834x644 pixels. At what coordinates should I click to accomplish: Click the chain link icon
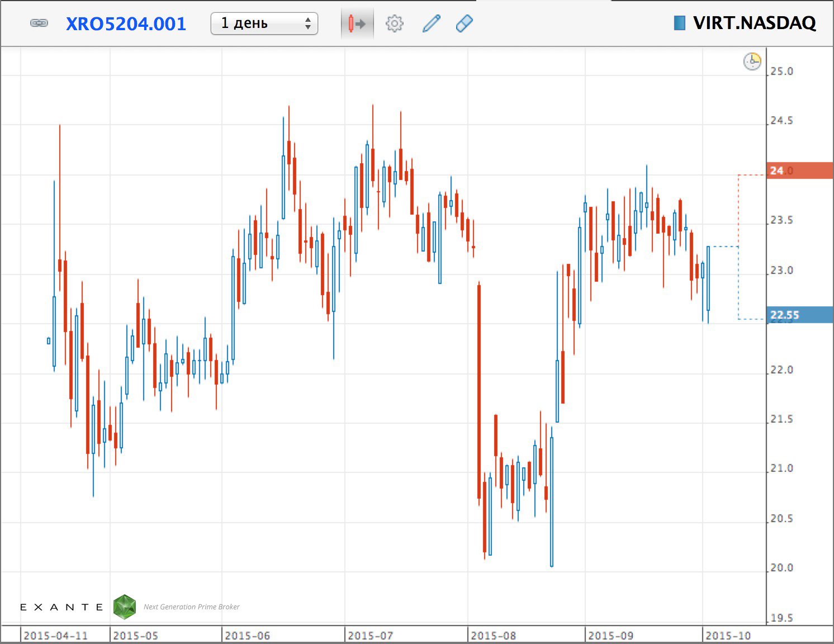tap(39, 23)
